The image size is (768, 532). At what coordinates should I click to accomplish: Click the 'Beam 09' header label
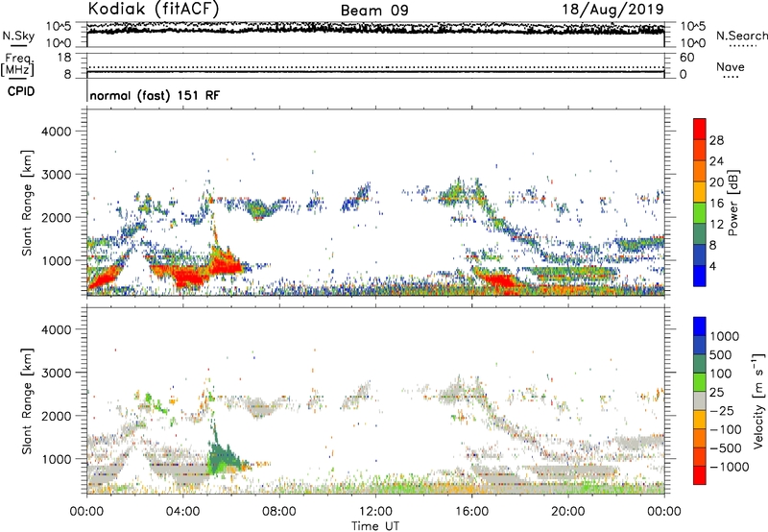[374, 11]
